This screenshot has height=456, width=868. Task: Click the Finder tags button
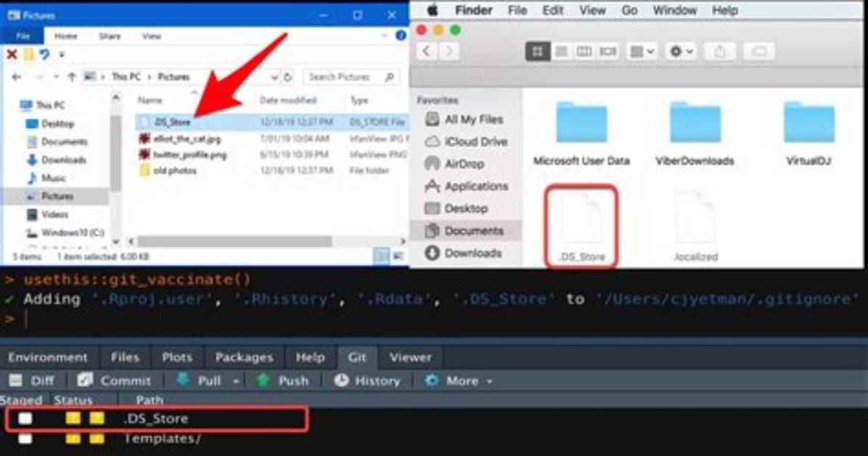point(759,52)
